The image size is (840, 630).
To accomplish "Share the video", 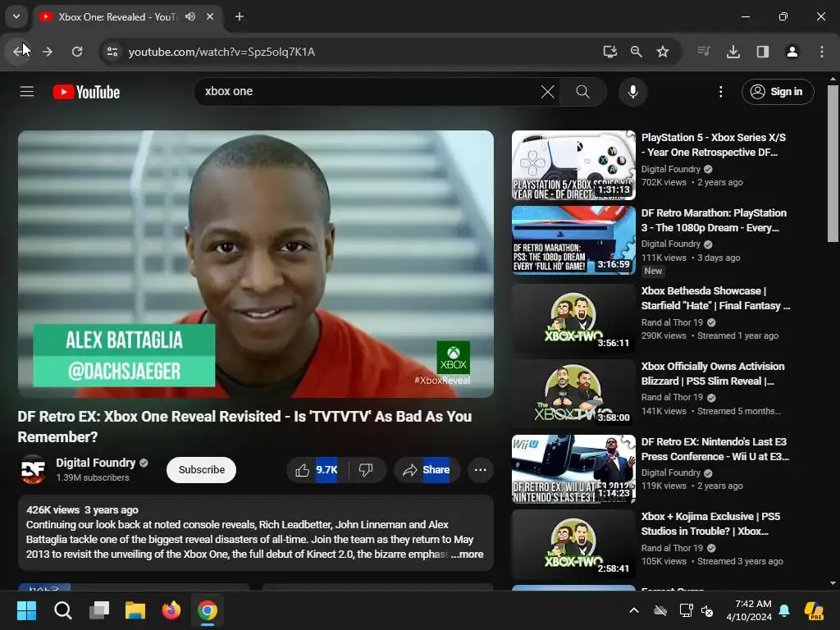I will tap(427, 470).
